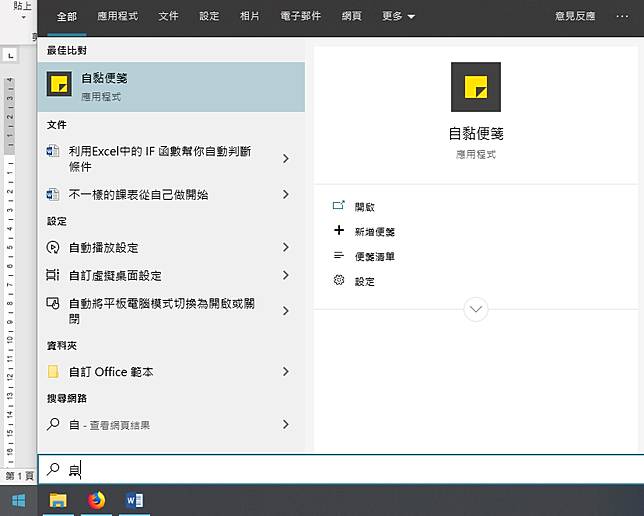Click 新增便箋 action
The width and height of the screenshot is (644, 516).
pos(375,232)
